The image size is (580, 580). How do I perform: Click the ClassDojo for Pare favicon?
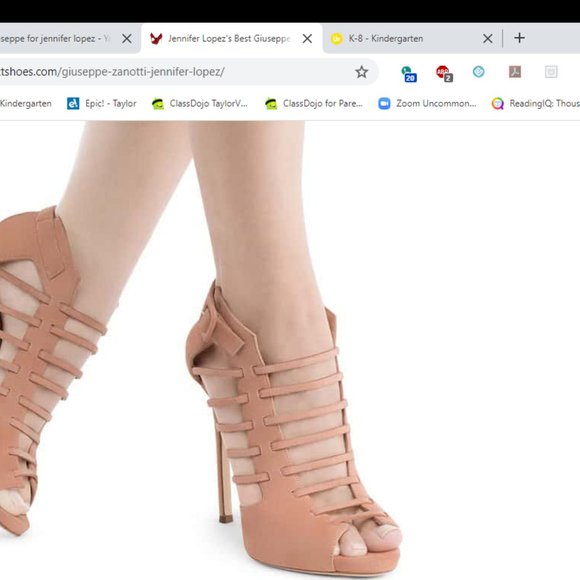tap(271, 104)
